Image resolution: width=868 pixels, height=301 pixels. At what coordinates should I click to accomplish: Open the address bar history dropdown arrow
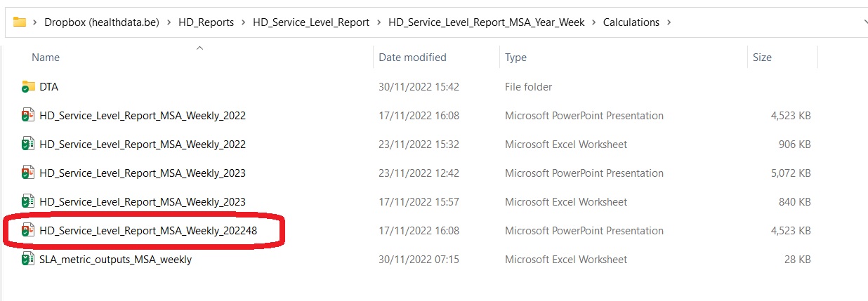click(x=864, y=22)
